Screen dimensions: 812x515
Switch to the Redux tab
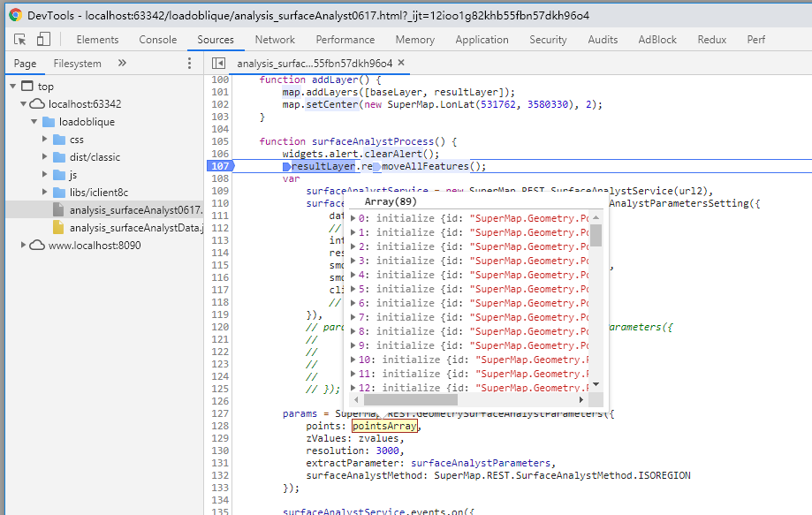[x=712, y=40]
